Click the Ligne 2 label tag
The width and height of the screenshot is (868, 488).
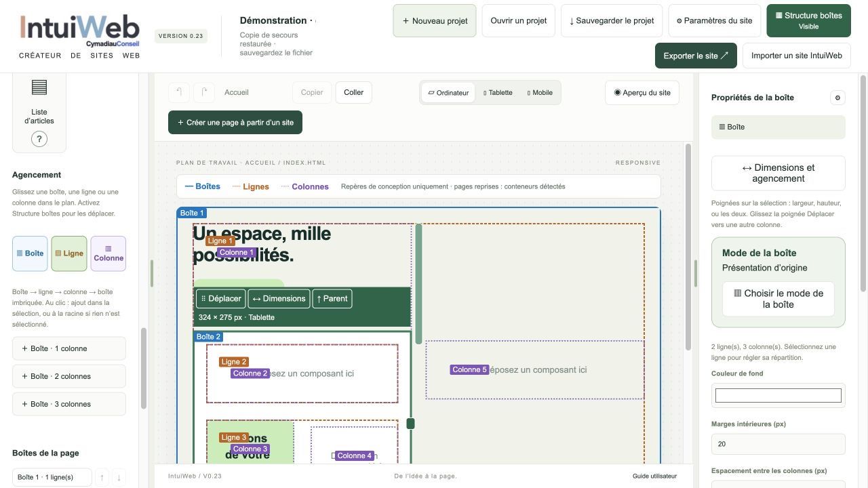click(x=234, y=362)
